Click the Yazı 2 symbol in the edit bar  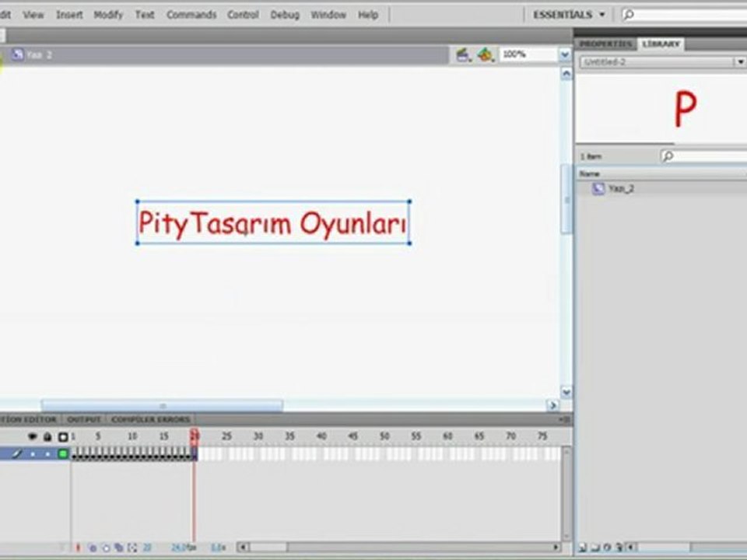[33, 54]
